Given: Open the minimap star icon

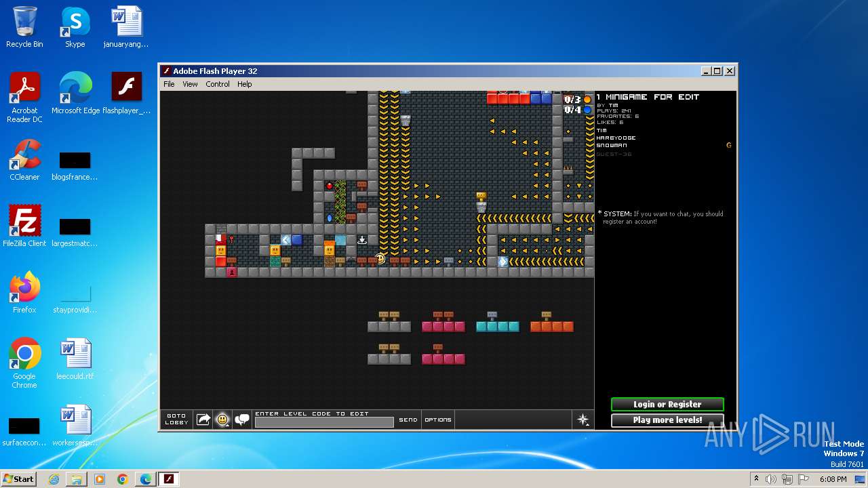Looking at the screenshot, I should click(583, 420).
